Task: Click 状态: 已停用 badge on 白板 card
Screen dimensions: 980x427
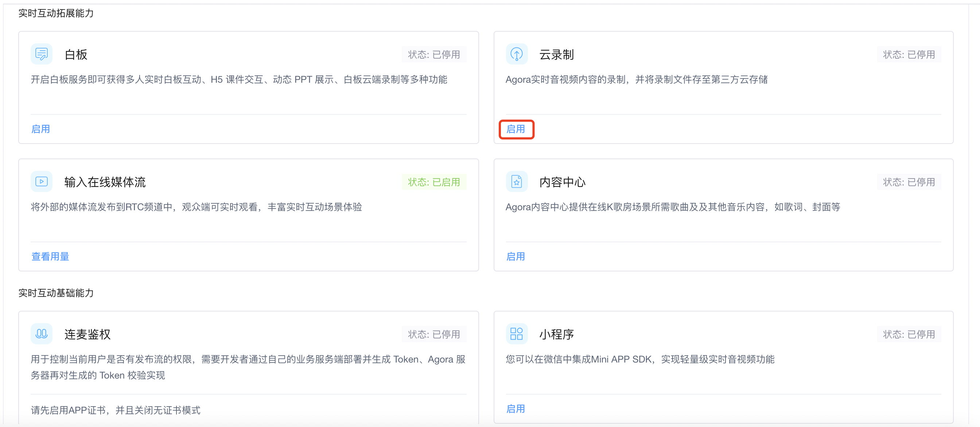Action: pyautogui.click(x=434, y=54)
